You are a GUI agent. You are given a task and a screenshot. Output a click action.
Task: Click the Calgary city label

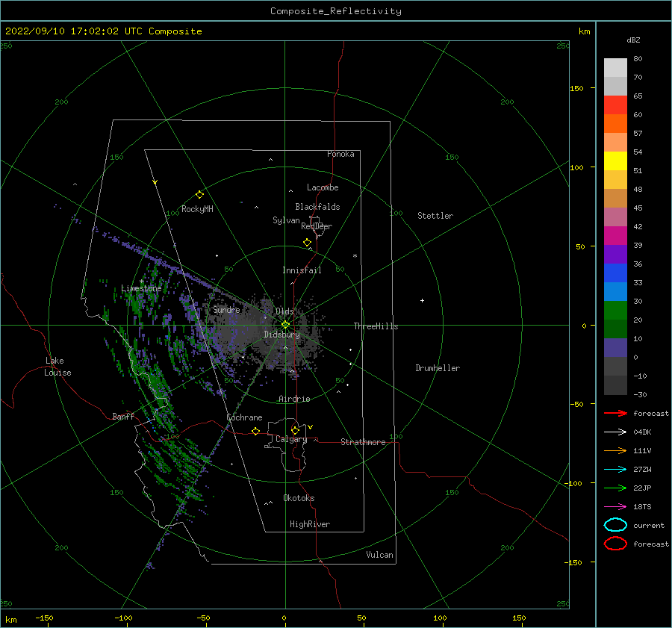point(291,439)
